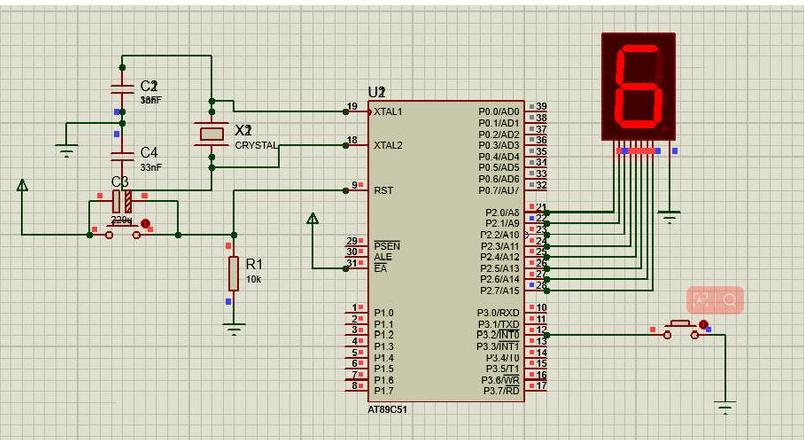Click the AT89C51 part name under chip
The width and height of the screenshot is (804, 440).
point(388,410)
